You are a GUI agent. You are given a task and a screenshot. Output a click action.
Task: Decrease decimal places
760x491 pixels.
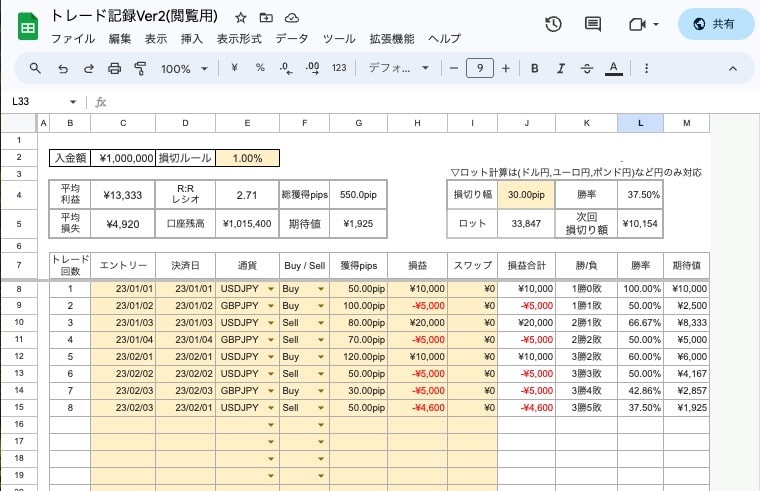[286, 68]
